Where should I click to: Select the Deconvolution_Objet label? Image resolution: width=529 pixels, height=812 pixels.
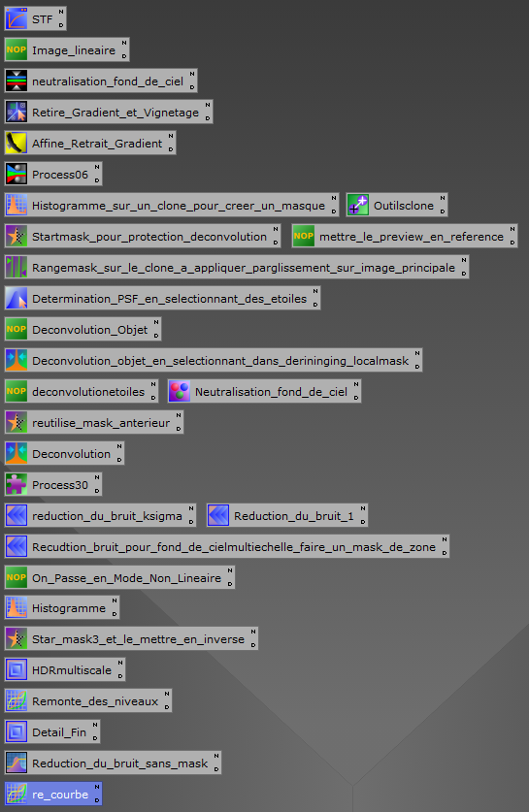coord(89,330)
